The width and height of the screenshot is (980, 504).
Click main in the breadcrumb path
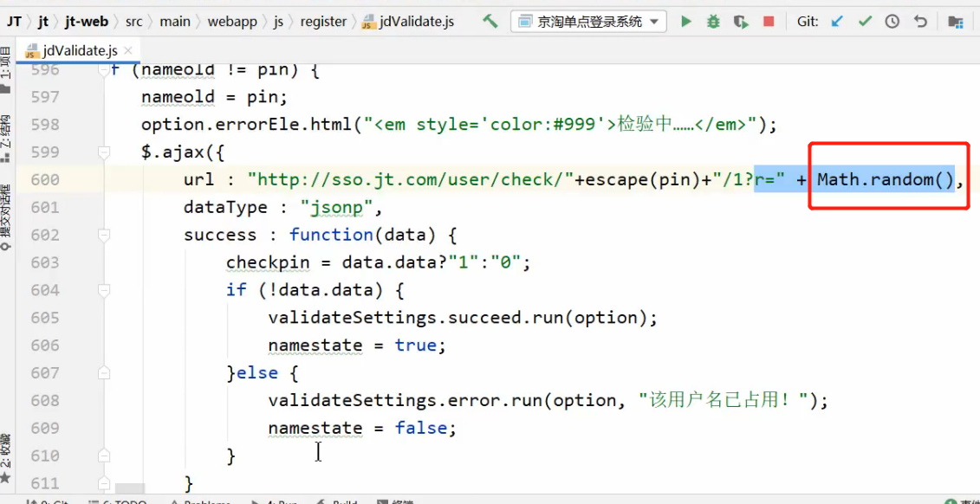tap(174, 22)
